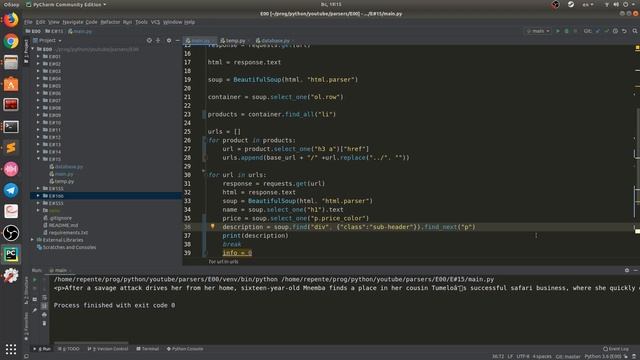
Task: Open the Refactor menu
Action: pyautogui.click(x=110, y=22)
